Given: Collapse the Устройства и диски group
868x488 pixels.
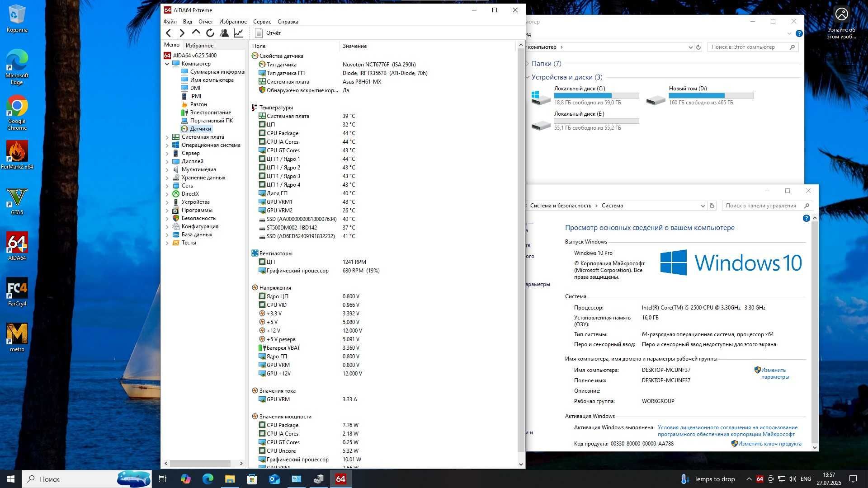Looking at the screenshot, I should [x=528, y=77].
